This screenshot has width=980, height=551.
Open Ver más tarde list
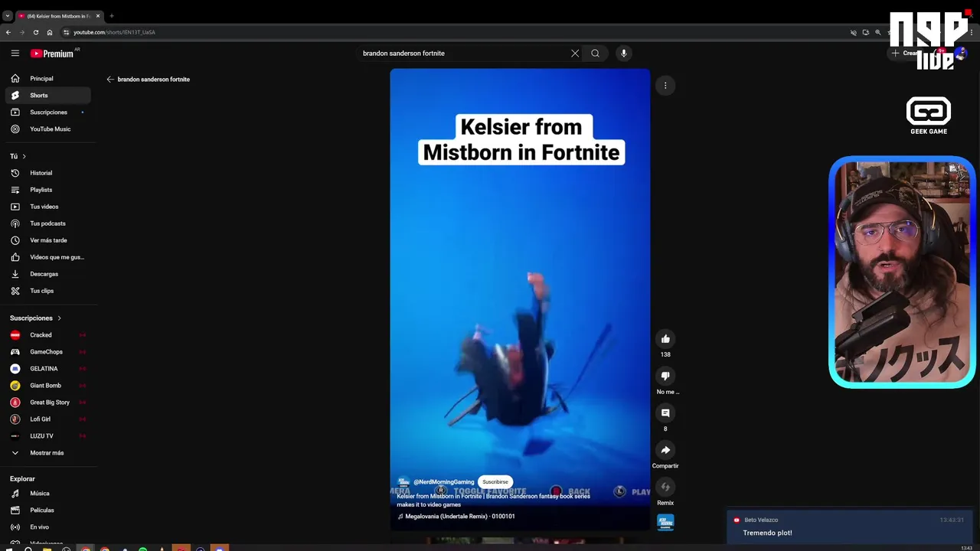pos(47,240)
